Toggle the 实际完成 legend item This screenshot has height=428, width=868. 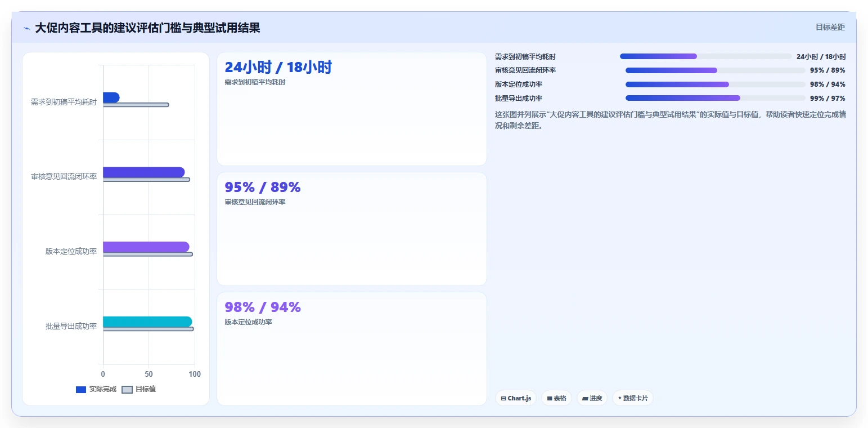tap(96, 389)
